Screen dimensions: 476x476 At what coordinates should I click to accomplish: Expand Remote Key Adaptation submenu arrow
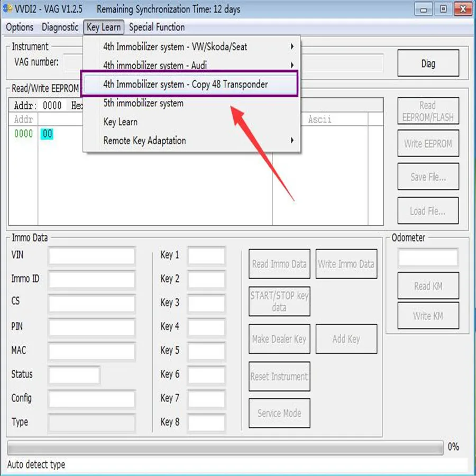pos(292,140)
